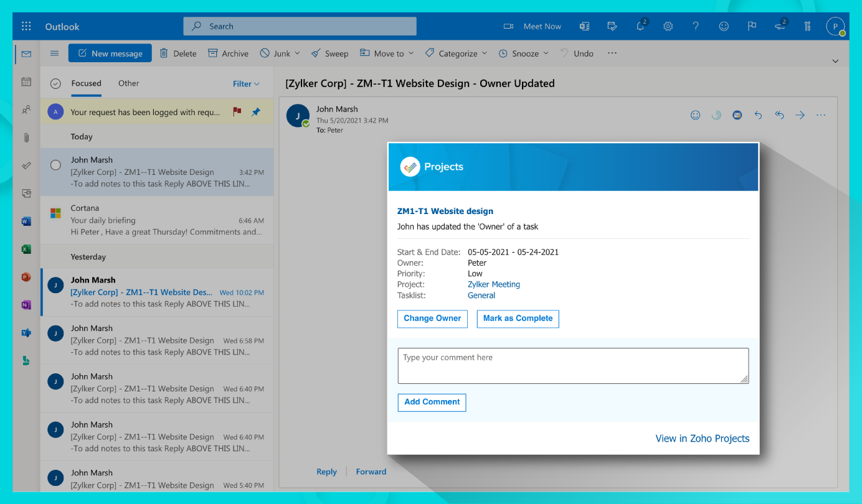Open the app launcher waffle icon
Viewport: 862px width, 504px height.
26,26
